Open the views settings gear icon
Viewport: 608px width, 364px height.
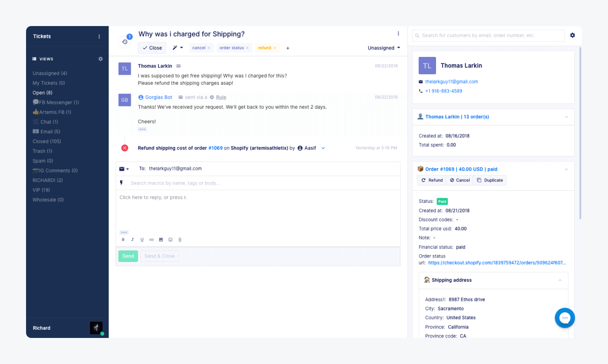coord(100,59)
